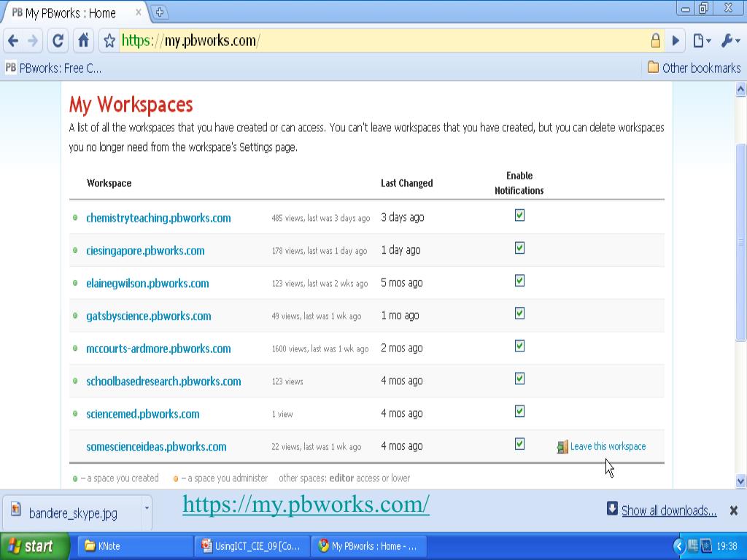Open the Windows Start menu
The height and width of the screenshot is (560, 747).
[x=34, y=546]
